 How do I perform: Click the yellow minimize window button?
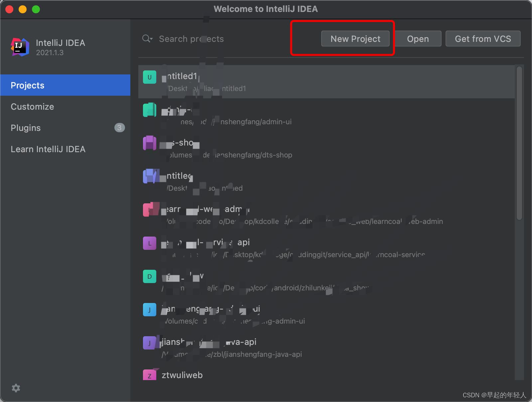[x=23, y=9]
